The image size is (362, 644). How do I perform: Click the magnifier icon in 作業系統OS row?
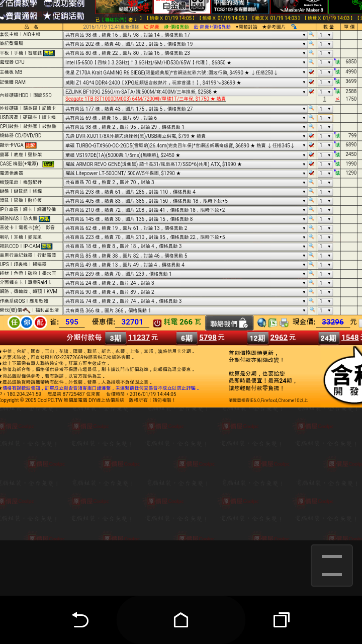pyautogui.click(x=311, y=301)
